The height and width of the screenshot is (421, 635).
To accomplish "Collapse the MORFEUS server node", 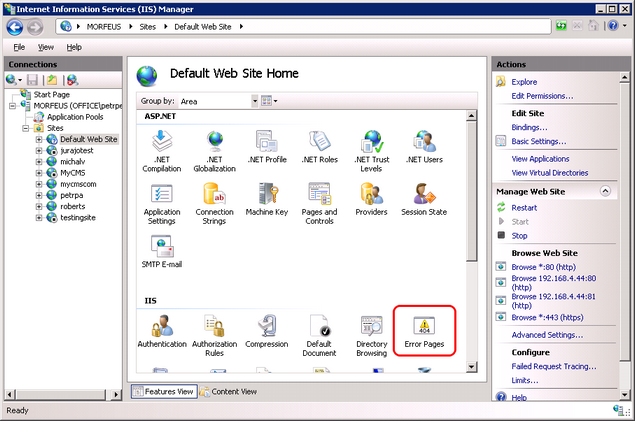I will pyautogui.click(x=13, y=106).
